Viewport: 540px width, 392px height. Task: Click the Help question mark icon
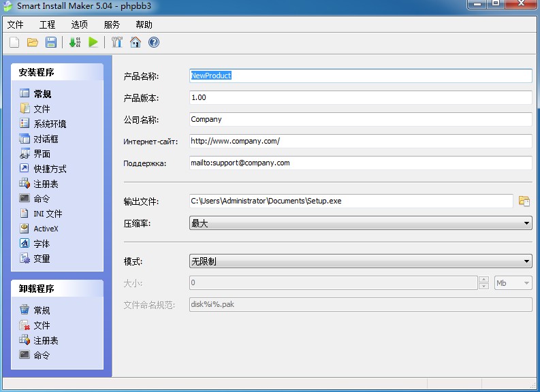click(x=154, y=42)
